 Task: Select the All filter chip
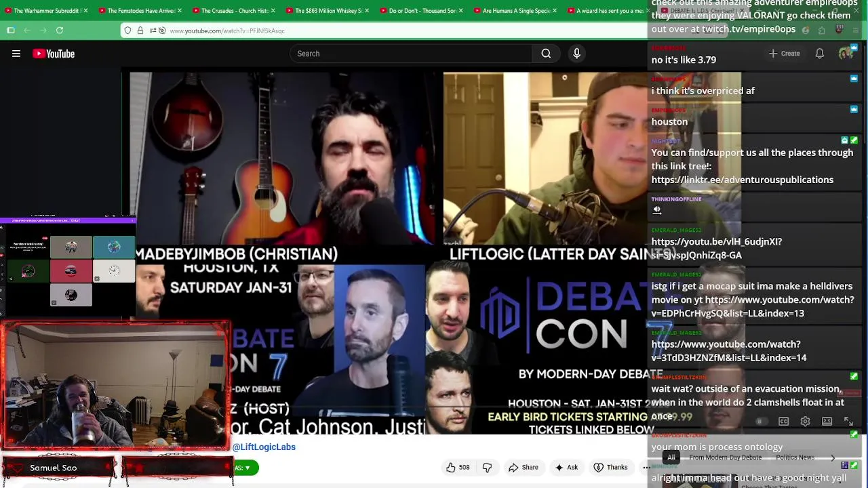(x=671, y=457)
